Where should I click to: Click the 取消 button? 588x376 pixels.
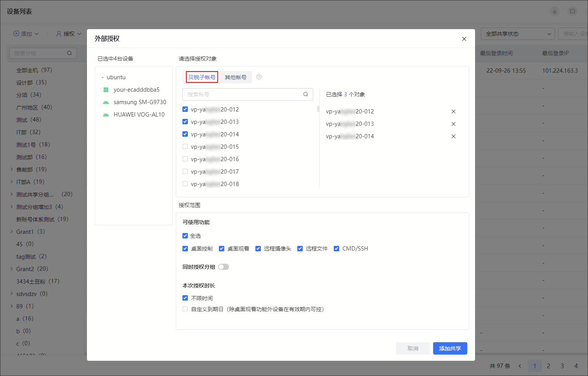point(413,348)
